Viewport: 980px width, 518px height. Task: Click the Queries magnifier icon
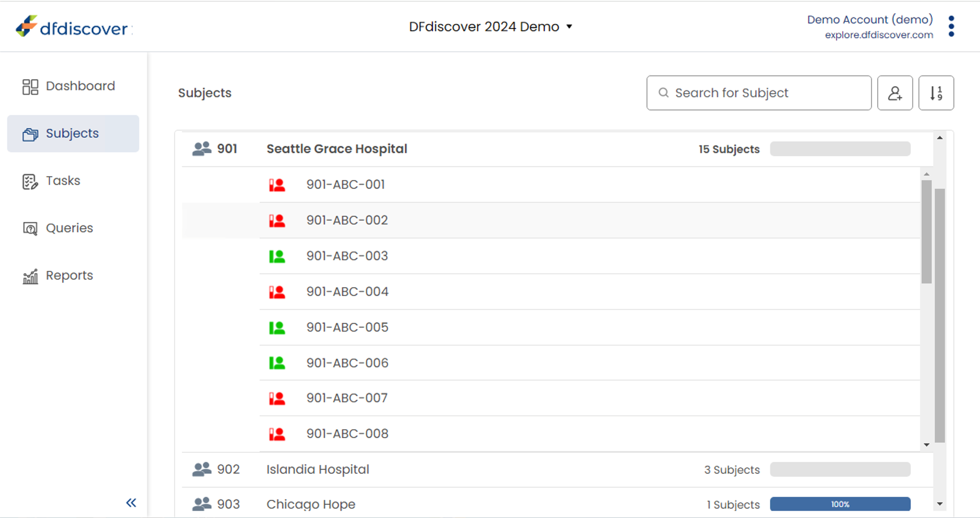(x=30, y=229)
